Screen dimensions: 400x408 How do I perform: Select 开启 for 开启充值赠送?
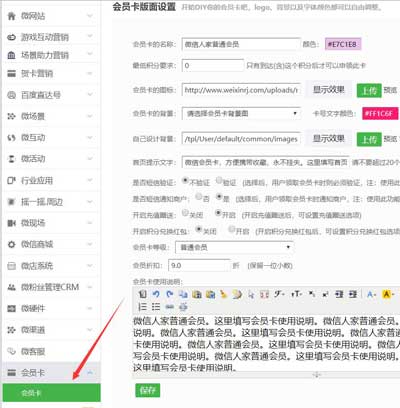pyautogui.click(x=219, y=213)
